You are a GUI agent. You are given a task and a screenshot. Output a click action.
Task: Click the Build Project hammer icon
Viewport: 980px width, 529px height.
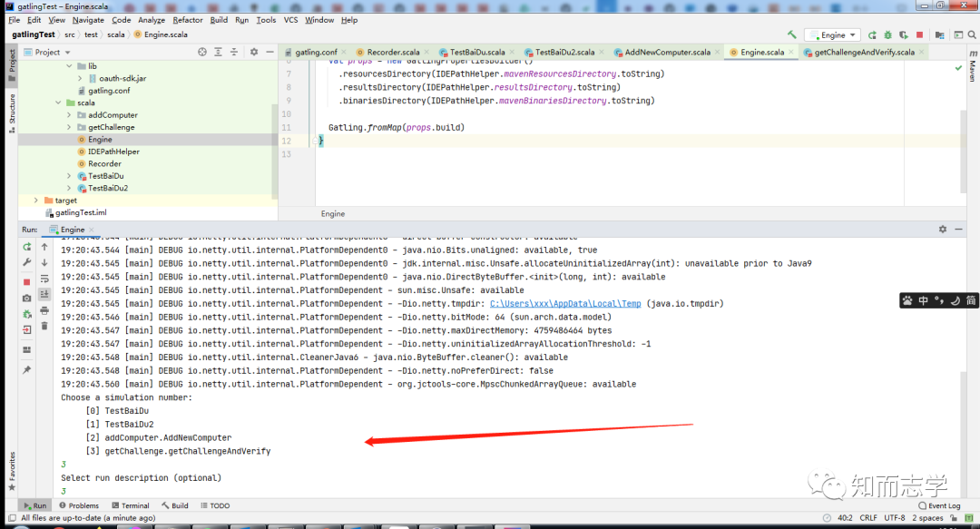pyautogui.click(x=792, y=35)
